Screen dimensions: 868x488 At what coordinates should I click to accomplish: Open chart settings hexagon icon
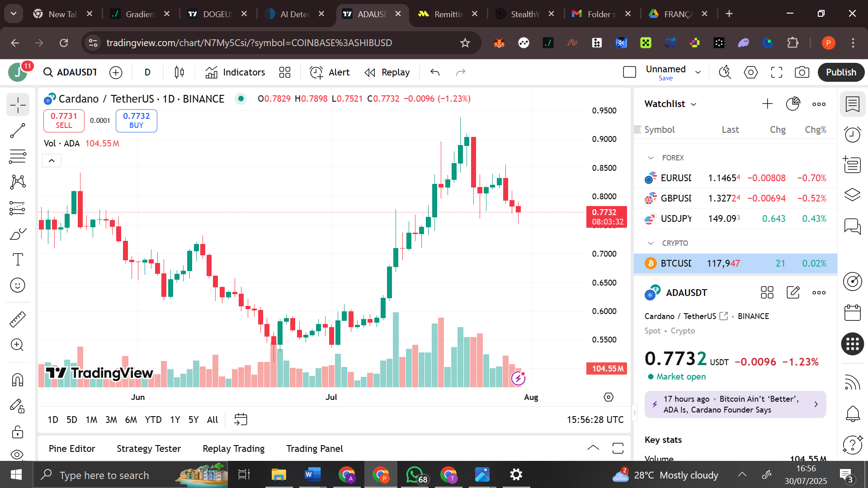tap(750, 72)
